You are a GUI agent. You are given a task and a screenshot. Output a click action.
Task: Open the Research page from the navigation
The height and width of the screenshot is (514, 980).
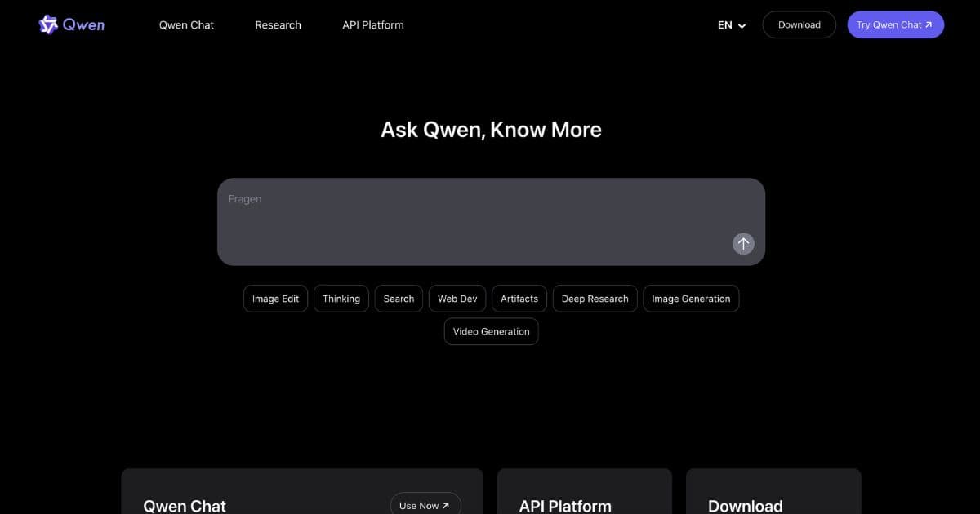coord(278,25)
